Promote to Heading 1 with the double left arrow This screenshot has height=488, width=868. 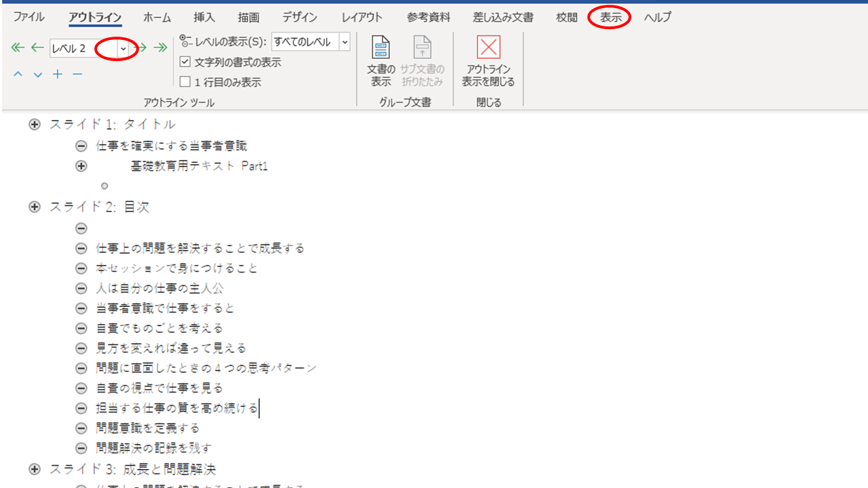18,47
